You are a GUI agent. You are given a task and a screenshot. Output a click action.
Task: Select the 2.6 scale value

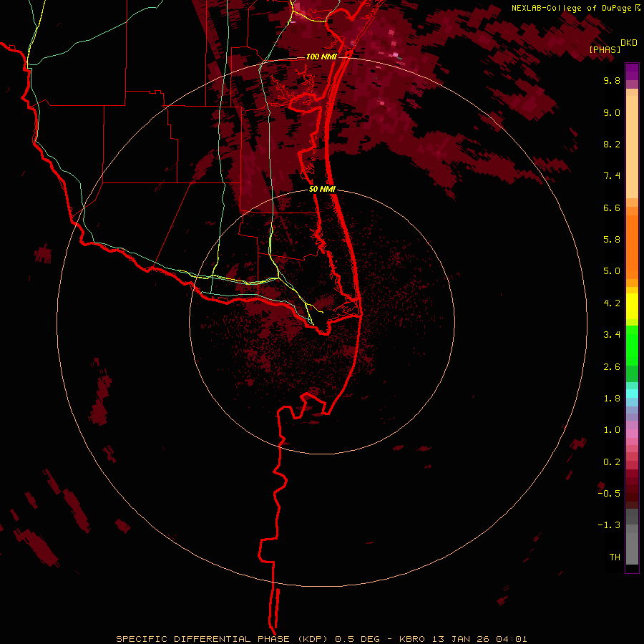pos(612,367)
